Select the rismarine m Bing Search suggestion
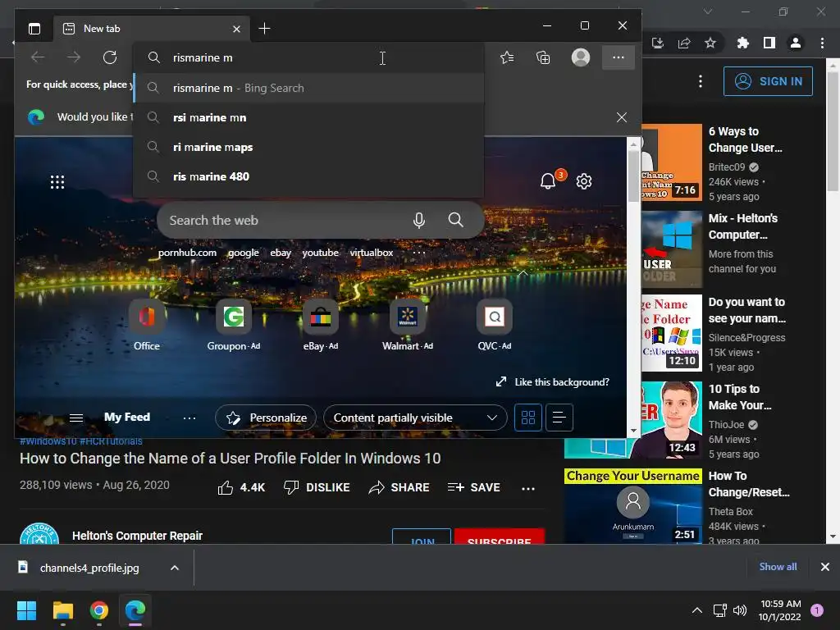The width and height of the screenshot is (840, 630). click(x=308, y=88)
